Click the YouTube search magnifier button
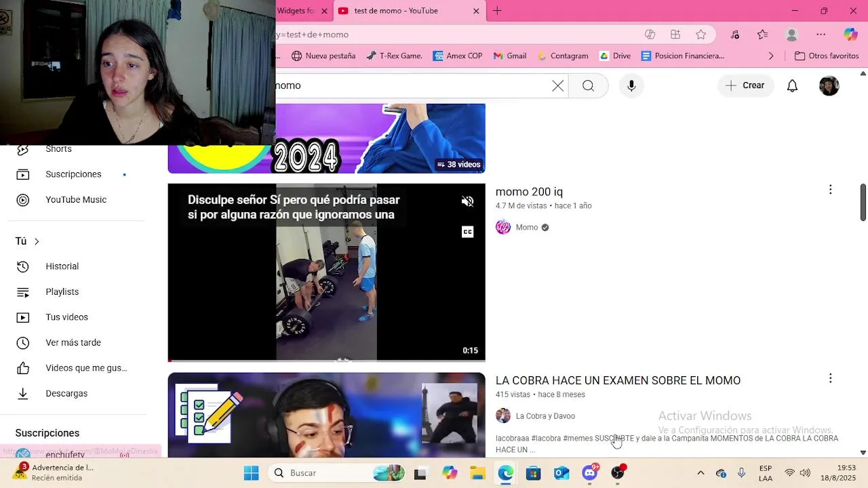The height and width of the screenshot is (488, 868). pos(588,85)
